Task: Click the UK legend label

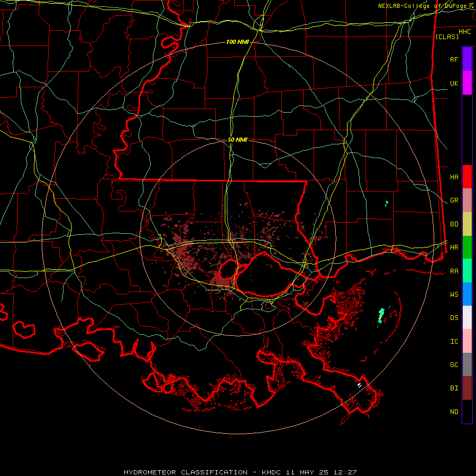Action: pos(454,83)
